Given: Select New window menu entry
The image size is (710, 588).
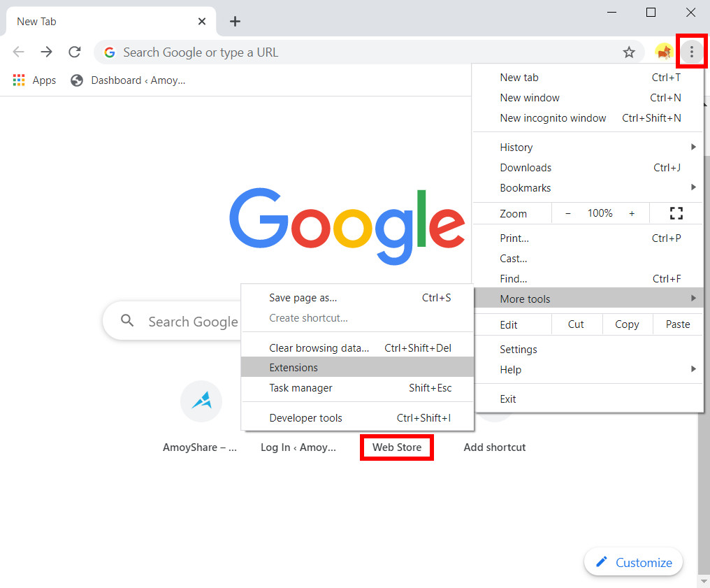Looking at the screenshot, I should (588, 98).
